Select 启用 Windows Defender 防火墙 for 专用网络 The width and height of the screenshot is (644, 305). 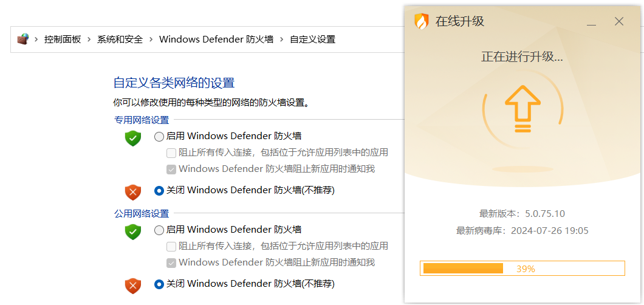pos(159,137)
